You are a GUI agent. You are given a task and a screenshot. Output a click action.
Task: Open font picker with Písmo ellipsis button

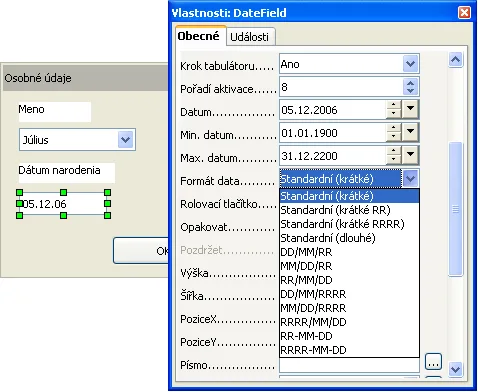[433, 362]
